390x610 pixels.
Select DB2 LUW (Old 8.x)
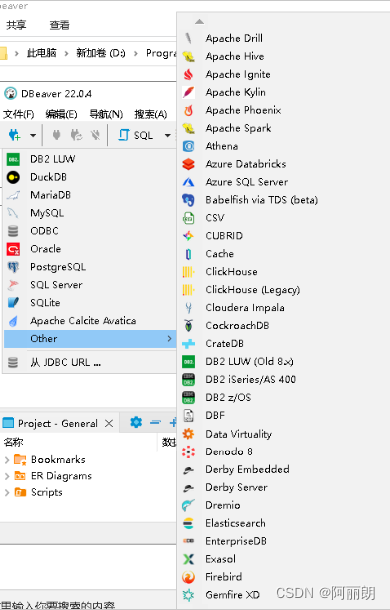(x=284, y=361)
